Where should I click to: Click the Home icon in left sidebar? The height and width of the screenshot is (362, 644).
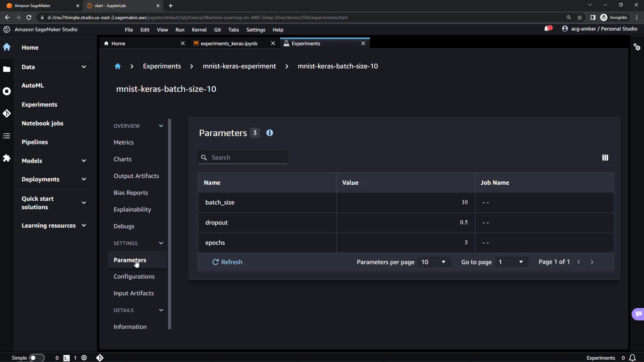pyautogui.click(x=7, y=47)
